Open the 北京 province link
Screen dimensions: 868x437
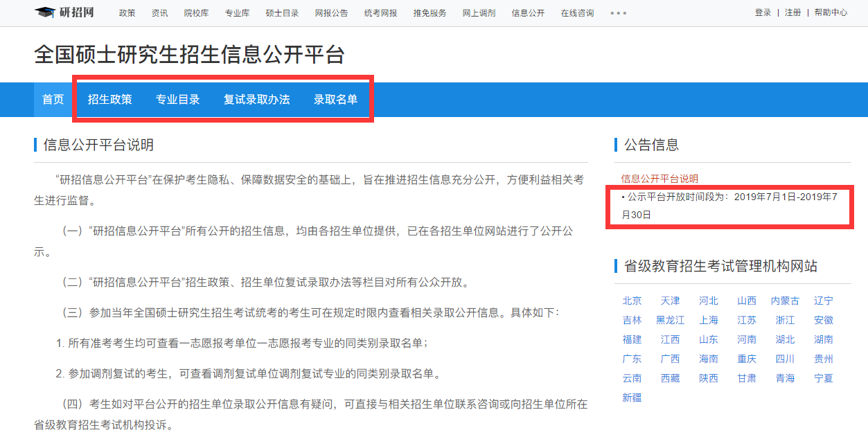coord(632,301)
